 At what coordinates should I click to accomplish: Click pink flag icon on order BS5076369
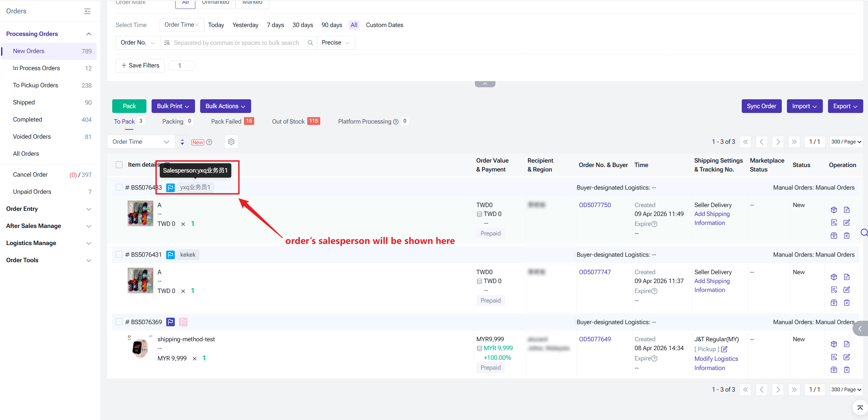(x=183, y=322)
